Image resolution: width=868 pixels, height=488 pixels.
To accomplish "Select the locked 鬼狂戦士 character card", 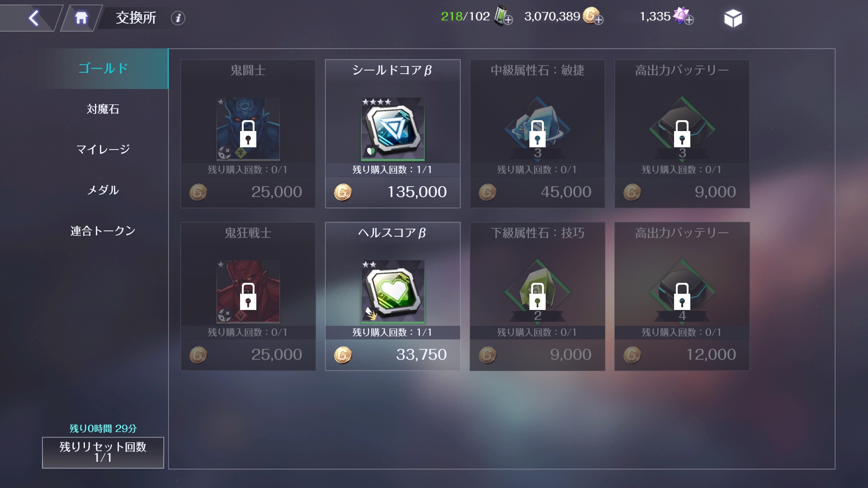I will click(x=248, y=296).
